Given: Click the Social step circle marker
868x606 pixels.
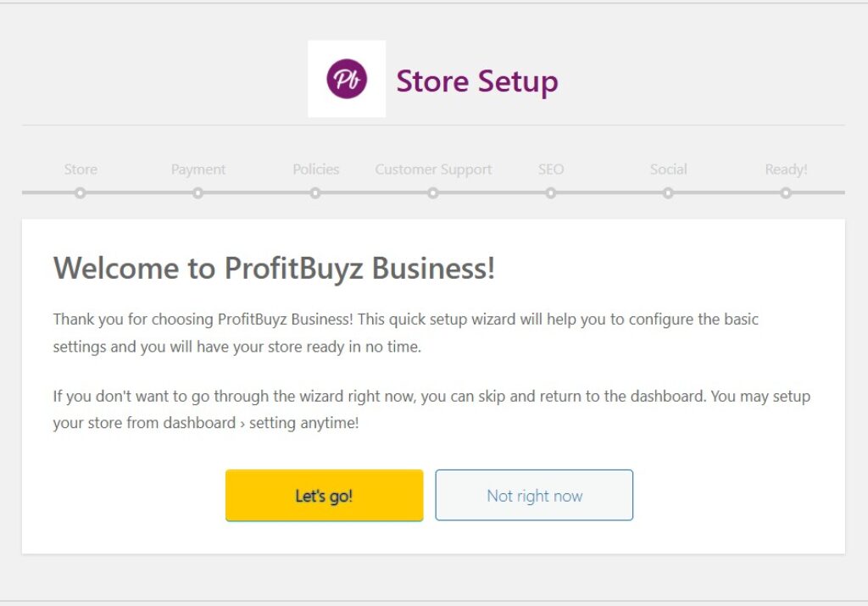Looking at the screenshot, I should pos(668,193).
